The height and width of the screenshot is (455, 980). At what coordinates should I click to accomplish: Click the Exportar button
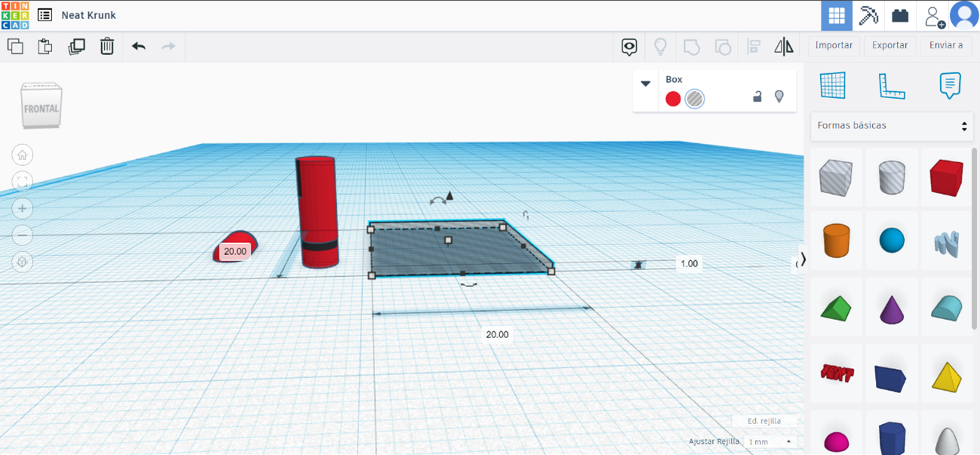(889, 45)
